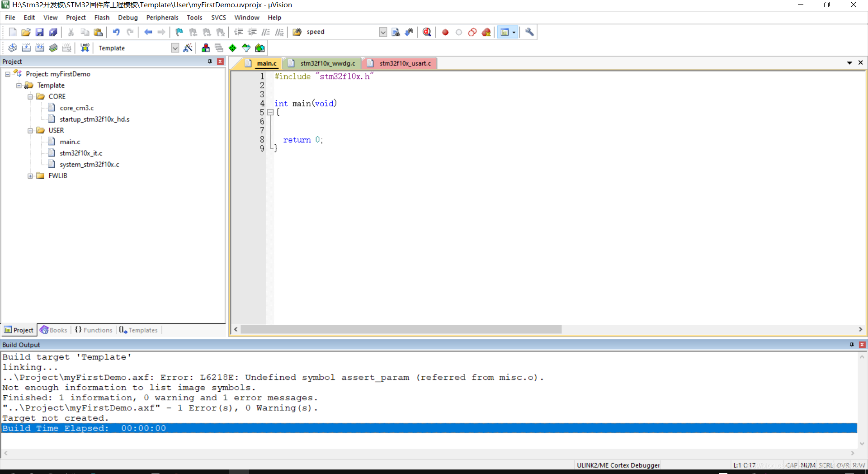
Task: Switch to the Books panel tab
Action: pyautogui.click(x=54, y=330)
